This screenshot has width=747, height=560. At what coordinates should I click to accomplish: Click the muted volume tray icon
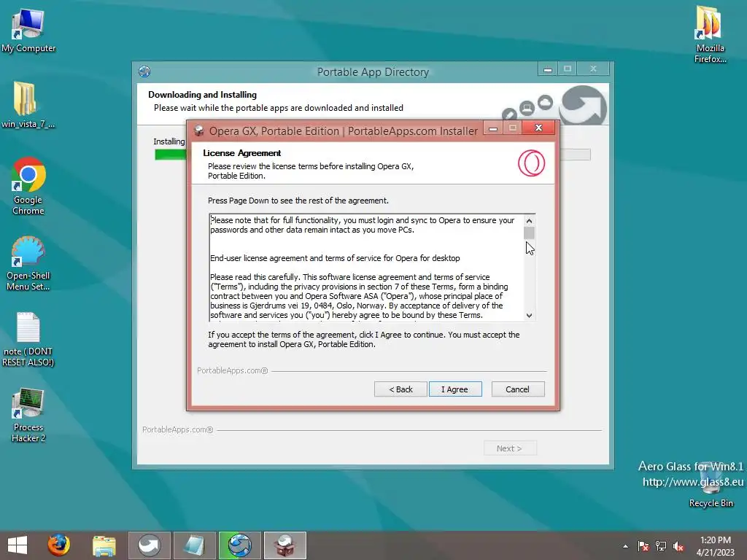(x=678, y=546)
